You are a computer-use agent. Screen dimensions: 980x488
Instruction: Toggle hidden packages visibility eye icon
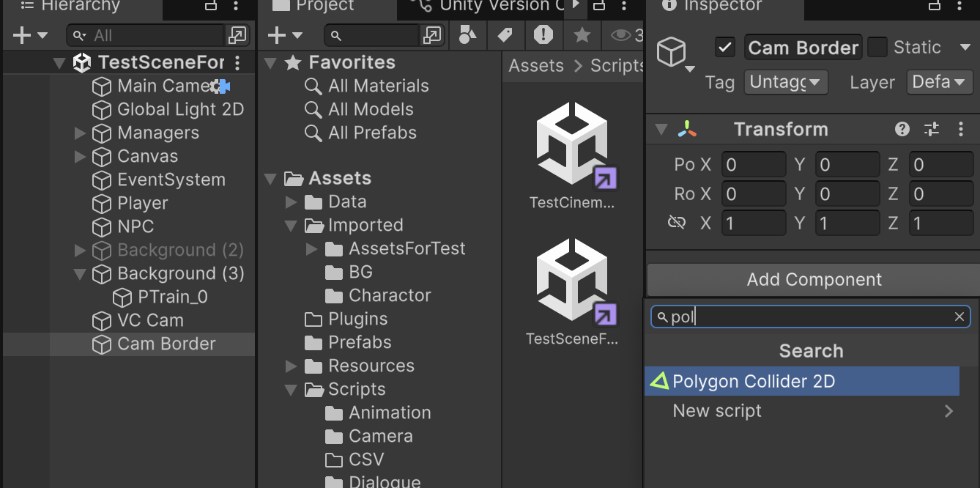click(621, 35)
